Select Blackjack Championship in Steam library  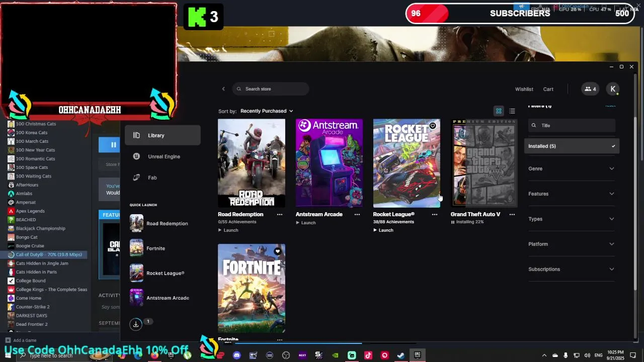[40, 228]
